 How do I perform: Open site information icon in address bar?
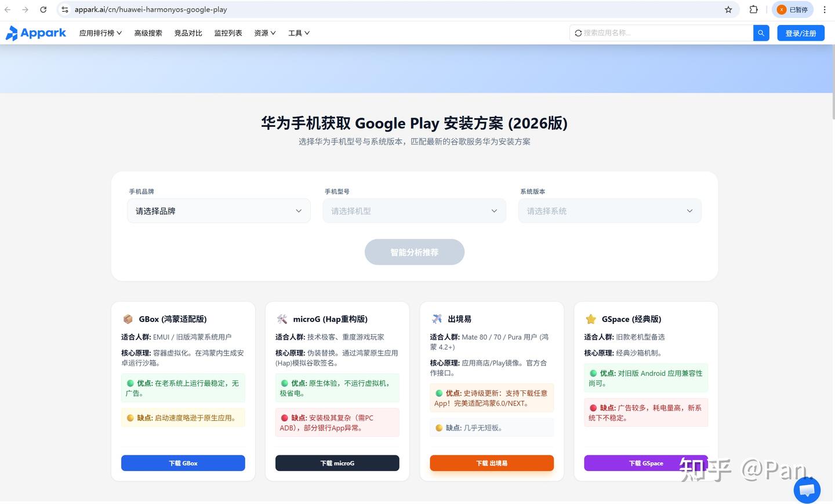65,10
